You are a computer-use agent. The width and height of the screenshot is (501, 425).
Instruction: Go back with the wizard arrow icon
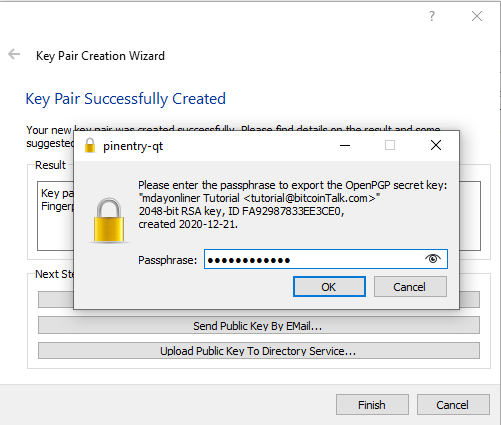(14, 54)
